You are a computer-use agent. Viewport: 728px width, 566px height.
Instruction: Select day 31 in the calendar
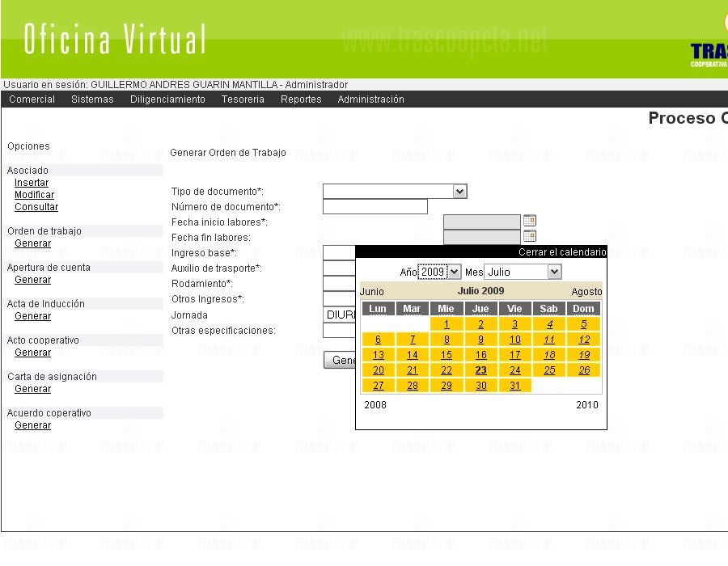pyautogui.click(x=514, y=386)
